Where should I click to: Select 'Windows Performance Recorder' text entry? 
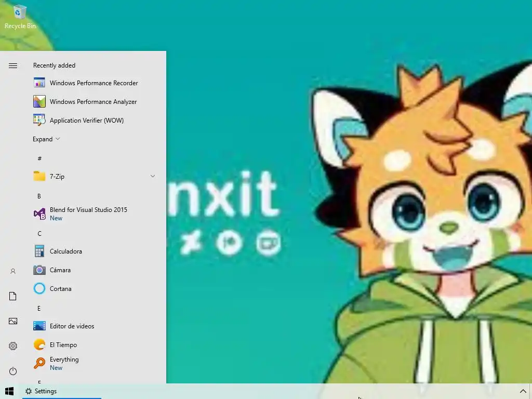(x=94, y=83)
